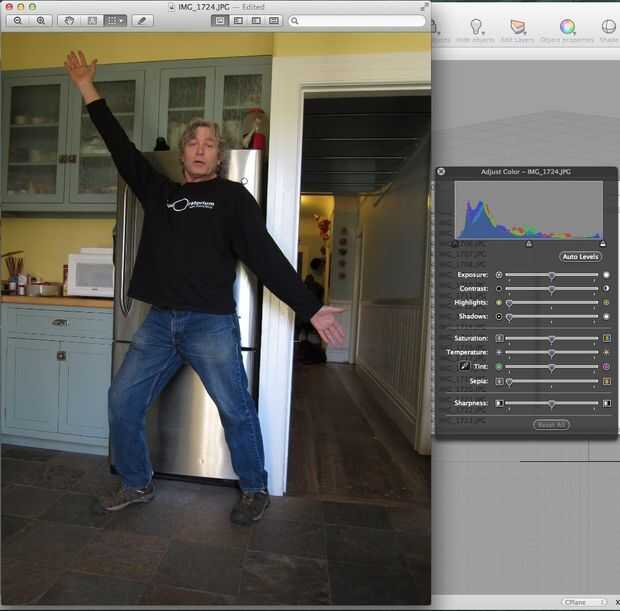Select the rectangular selection tool

pyautogui.click(x=92, y=21)
